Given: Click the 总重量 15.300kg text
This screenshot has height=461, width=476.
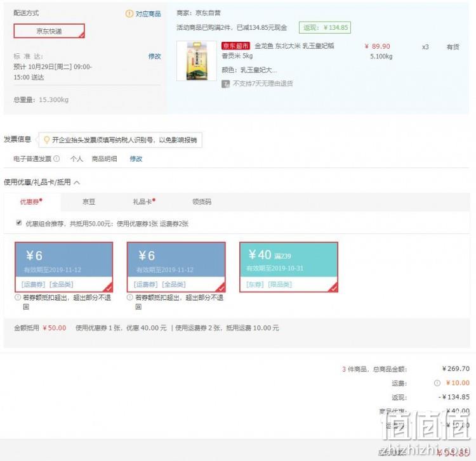Looking at the screenshot, I should pos(41,100).
